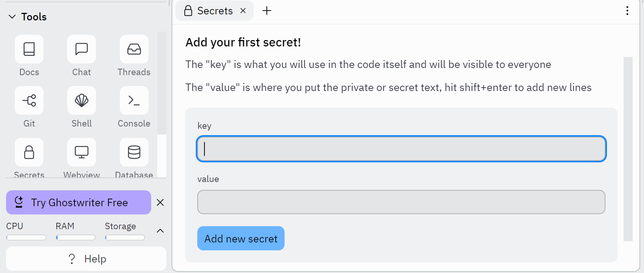Click the Storage usage bar
644x273 pixels.
[x=125, y=238]
